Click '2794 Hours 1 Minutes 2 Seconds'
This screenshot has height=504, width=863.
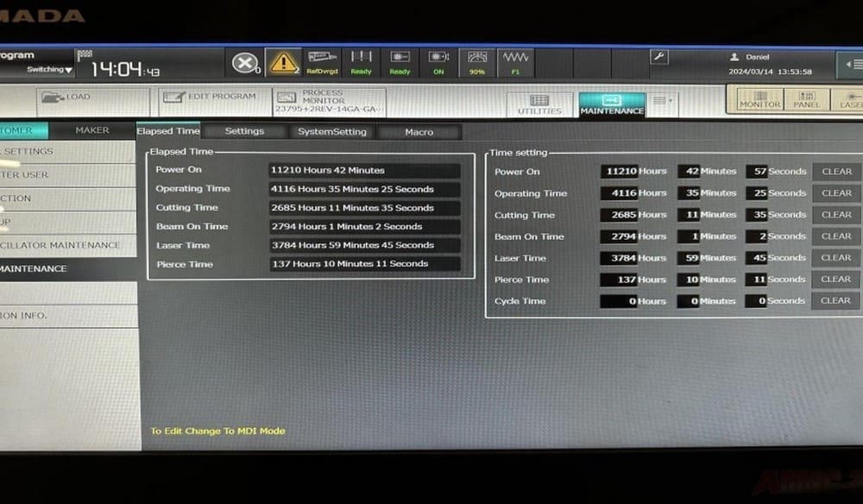pyautogui.click(x=364, y=226)
